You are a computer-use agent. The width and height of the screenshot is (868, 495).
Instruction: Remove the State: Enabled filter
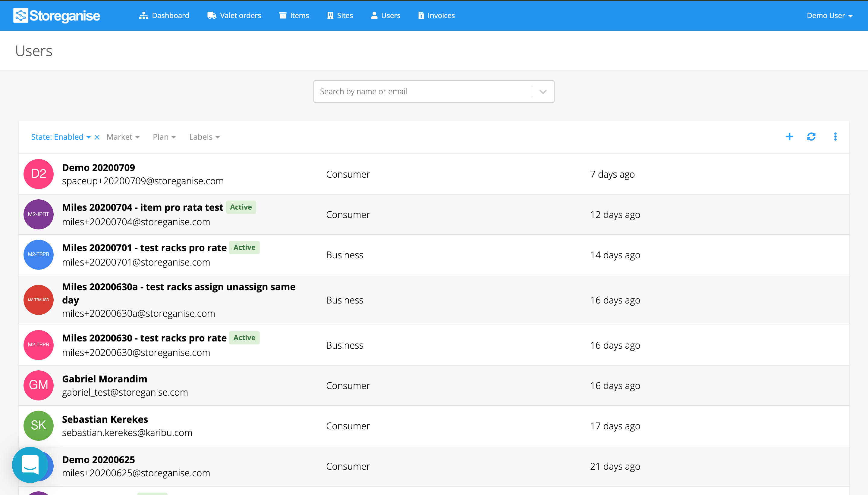pyautogui.click(x=97, y=137)
